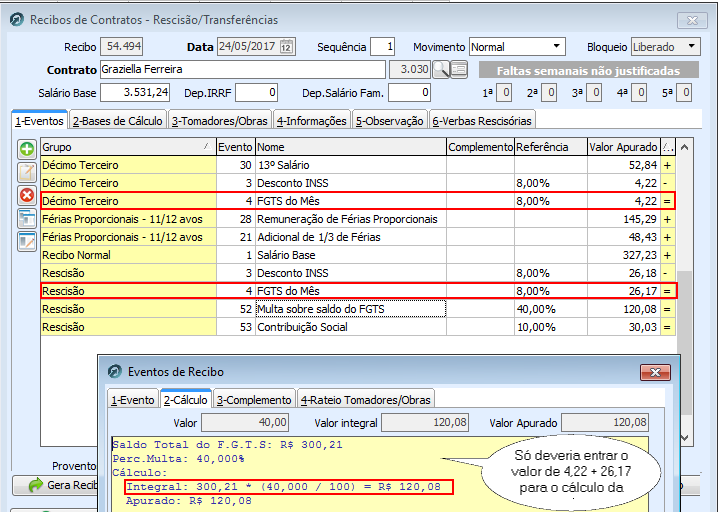The image size is (718, 512).
Task: Switch to the 1-Eventos tab
Action: coord(39,120)
